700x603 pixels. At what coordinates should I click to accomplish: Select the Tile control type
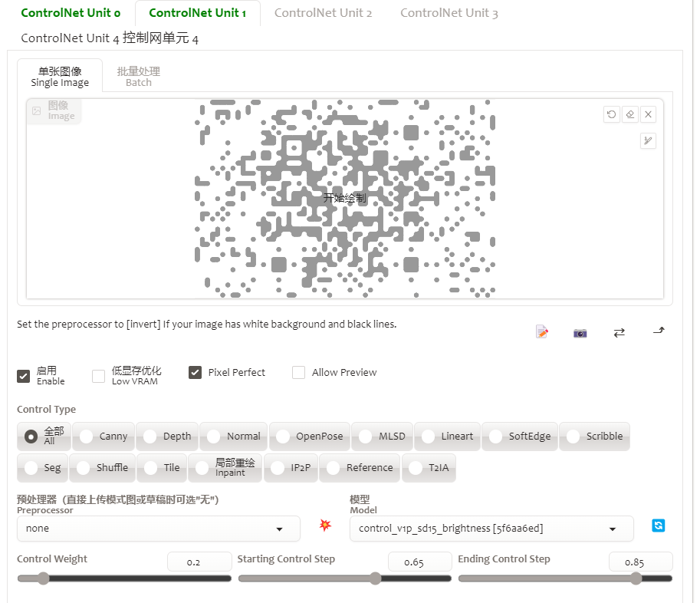tap(162, 468)
